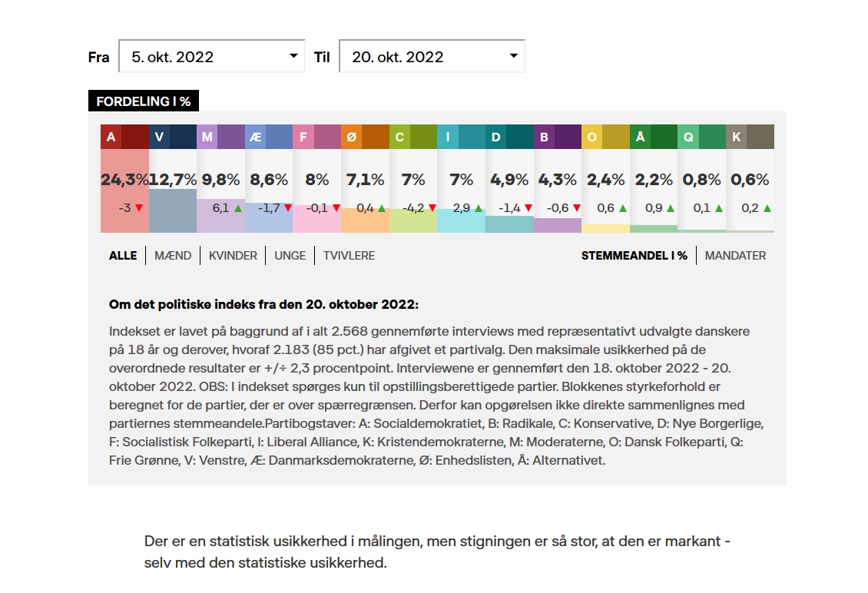The height and width of the screenshot is (593, 868).
Task: Click party C letter badge
Action: point(399,137)
